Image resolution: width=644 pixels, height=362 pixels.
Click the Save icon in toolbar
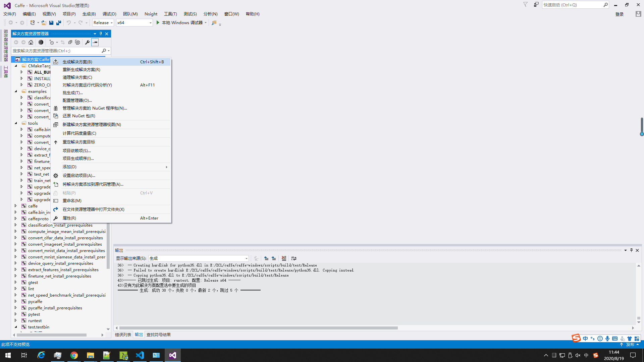51,23
